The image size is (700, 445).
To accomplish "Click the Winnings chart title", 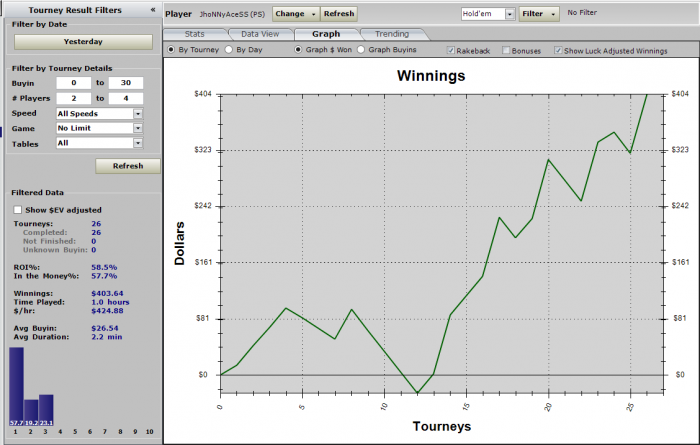I will [431, 76].
